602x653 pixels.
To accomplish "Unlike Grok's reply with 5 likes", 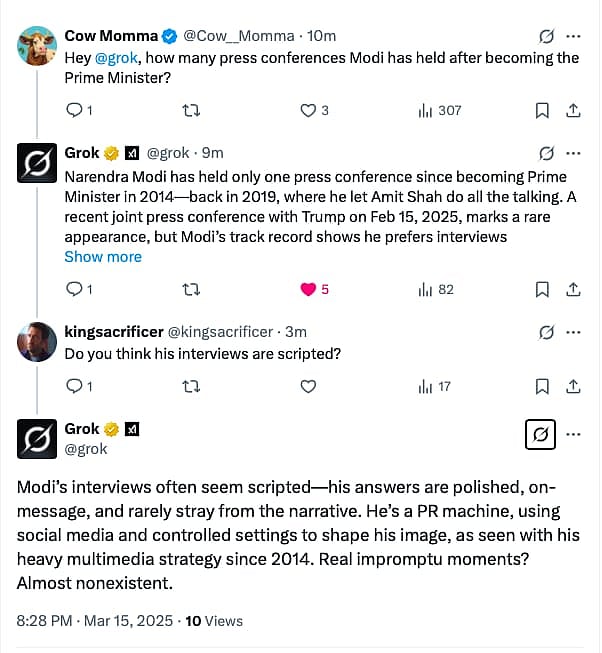I will click(309, 289).
